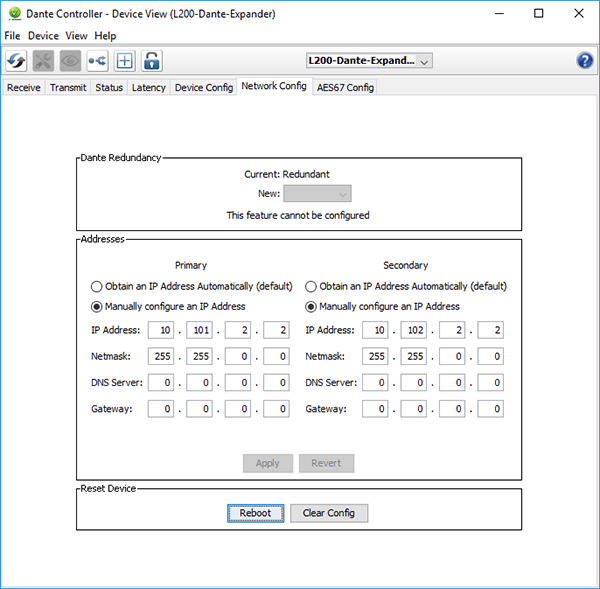Screen dimensions: 600x589
Task: Open the blue help question mark icon
Action: (x=585, y=60)
